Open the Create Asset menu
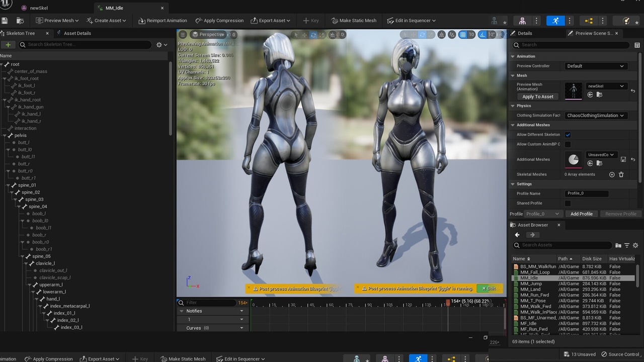 point(106,21)
